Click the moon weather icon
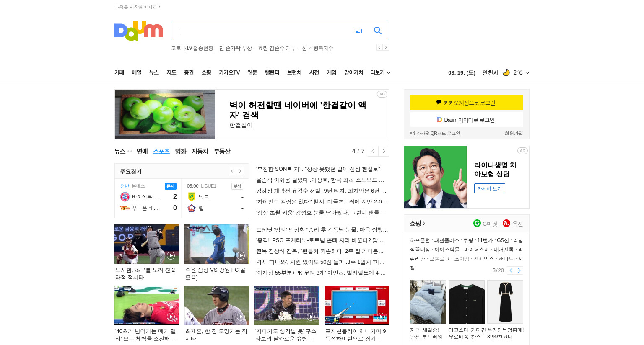The width and height of the screenshot is (644, 345). click(x=506, y=72)
